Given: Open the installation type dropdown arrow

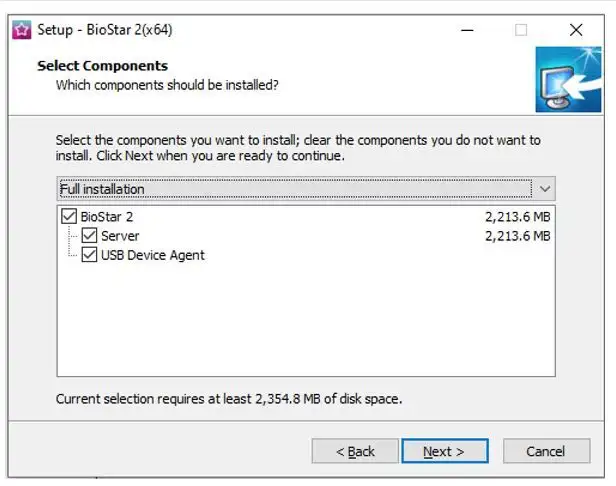Looking at the screenshot, I should pos(544,189).
